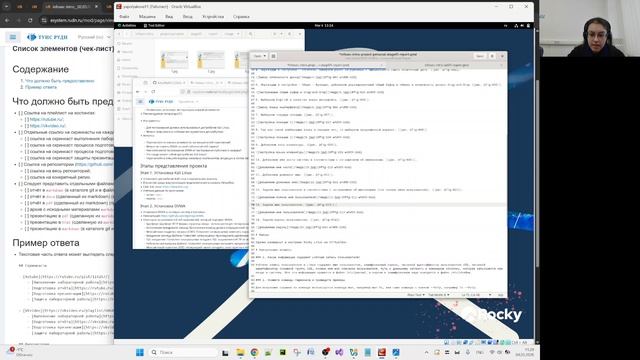Click the GNOME top bar clock
The height and width of the screenshot is (360, 640).
[x=324, y=25]
